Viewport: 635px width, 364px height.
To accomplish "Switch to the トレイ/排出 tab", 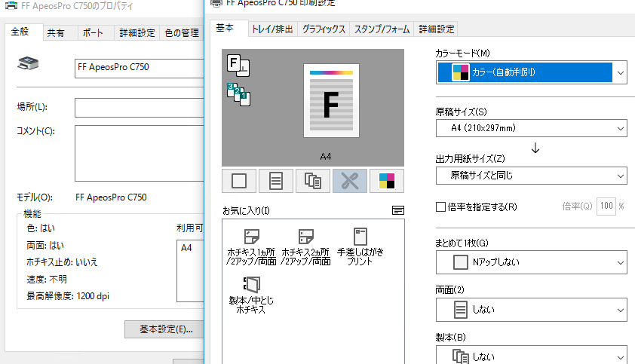I will (x=272, y=29).
